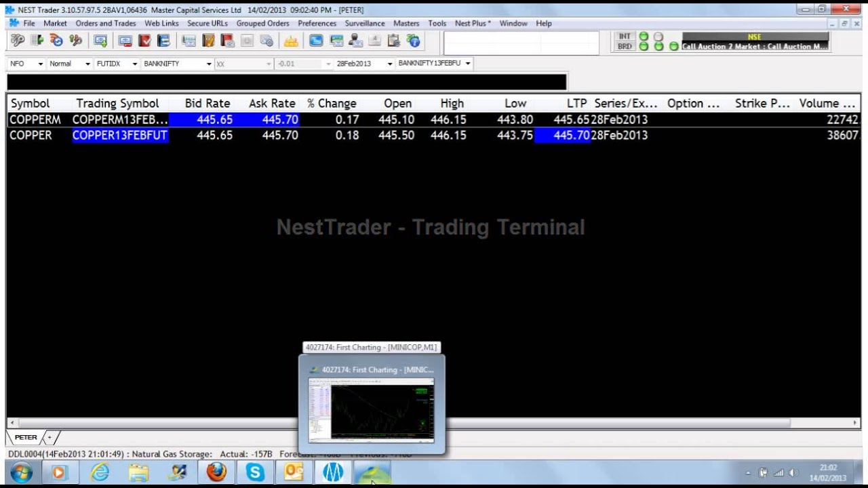
Task: Click COPPER LTP 445.70 cell
Action: [x=562, y=136]
